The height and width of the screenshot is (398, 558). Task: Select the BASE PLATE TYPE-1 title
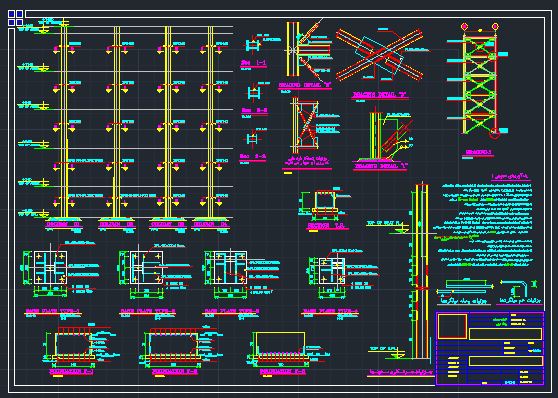click(x=52, y=311)
